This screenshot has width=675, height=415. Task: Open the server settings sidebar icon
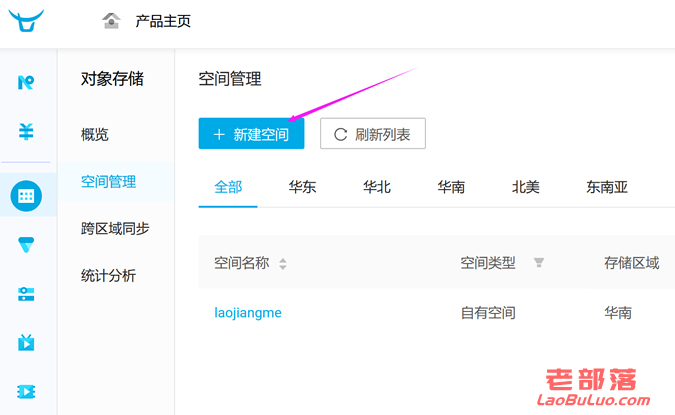26,294
